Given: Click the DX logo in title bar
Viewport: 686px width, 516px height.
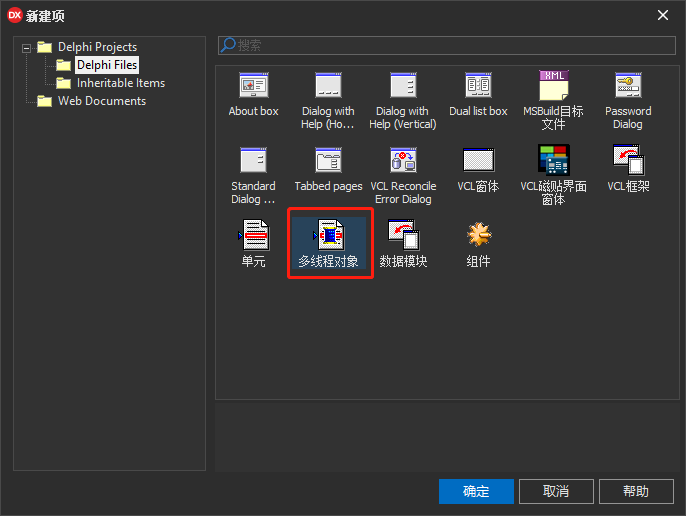Looking at the screenshot, I should pyautogui.click(x=15, y=15).
